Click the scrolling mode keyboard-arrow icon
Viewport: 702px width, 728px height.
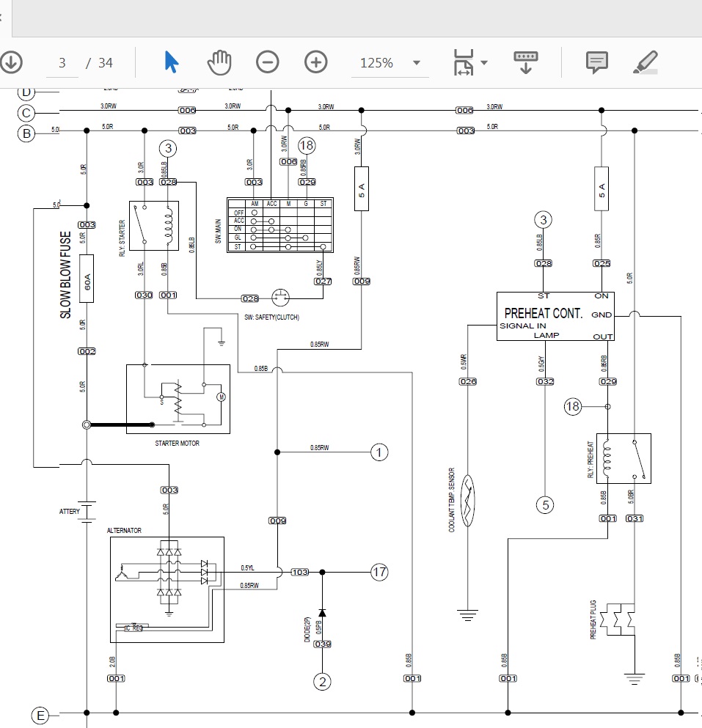526,63
